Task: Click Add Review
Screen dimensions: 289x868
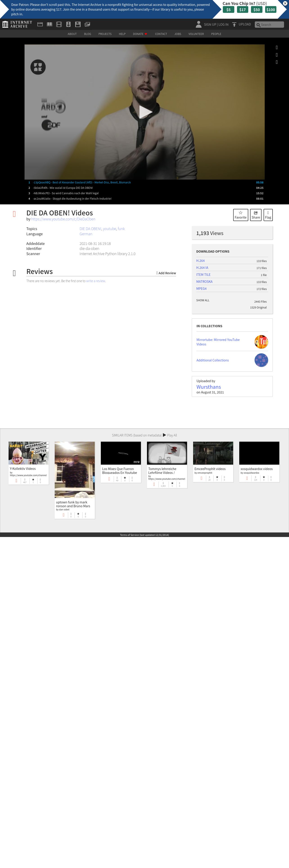Action: click(166, 273)
